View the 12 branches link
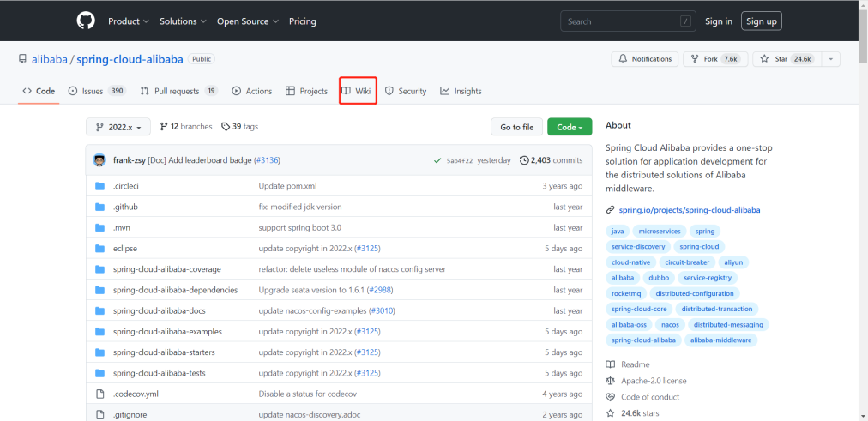Image resolution: width=868 pixels, height=421 pixels. pos(186,127)
